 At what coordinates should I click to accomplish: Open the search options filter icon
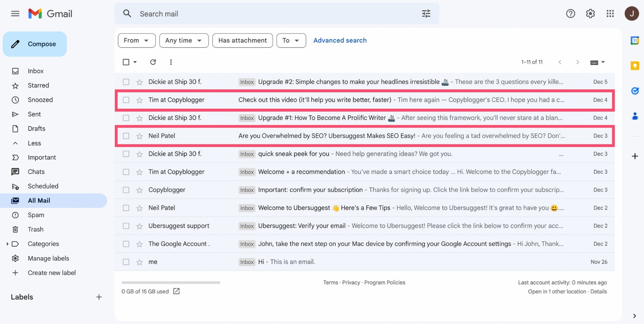[426, 14]
